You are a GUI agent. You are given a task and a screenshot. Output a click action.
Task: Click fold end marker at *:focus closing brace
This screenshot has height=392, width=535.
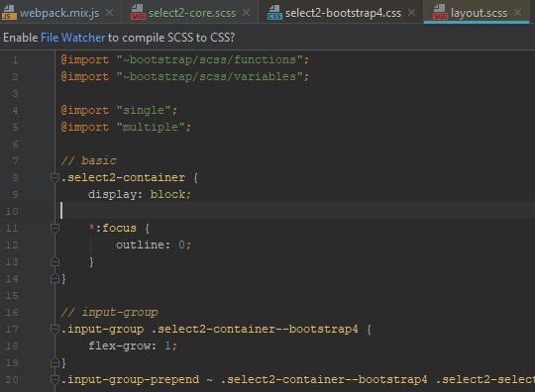coord(54,261)
